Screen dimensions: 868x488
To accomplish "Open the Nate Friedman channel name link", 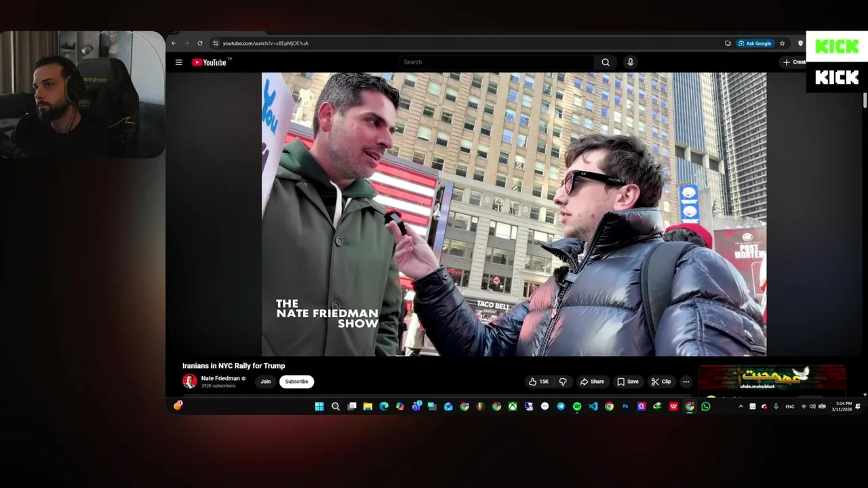I will click(x=220, y=378).
